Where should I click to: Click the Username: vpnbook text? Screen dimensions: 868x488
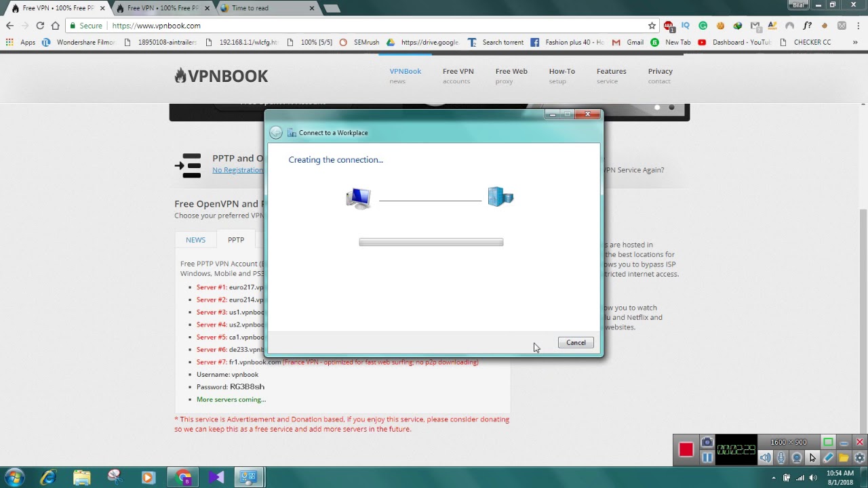[x=227, y=374]
